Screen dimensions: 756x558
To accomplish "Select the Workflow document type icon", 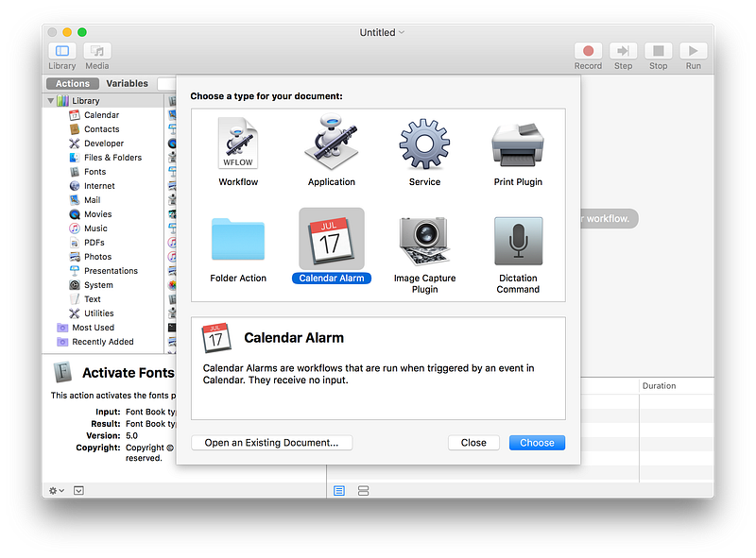I will [x=238, y=144].
